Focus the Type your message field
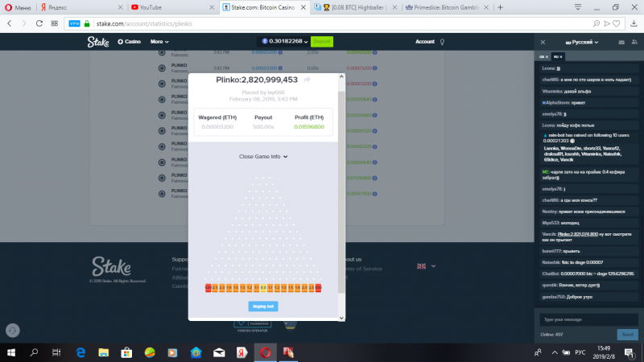Viewport: 644px width, 362px height. [x=588, y=319]
